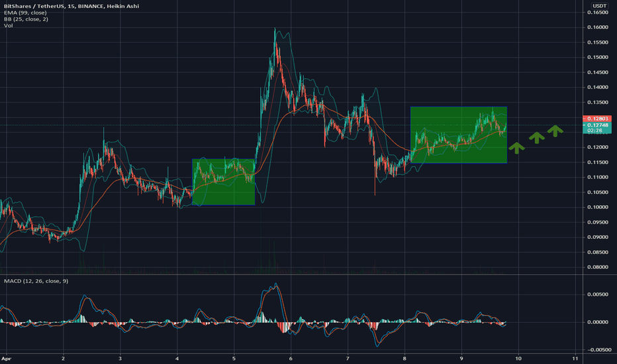Click the 0.09000 price axis label
This screenshot has width=617, height=364.
597,237
